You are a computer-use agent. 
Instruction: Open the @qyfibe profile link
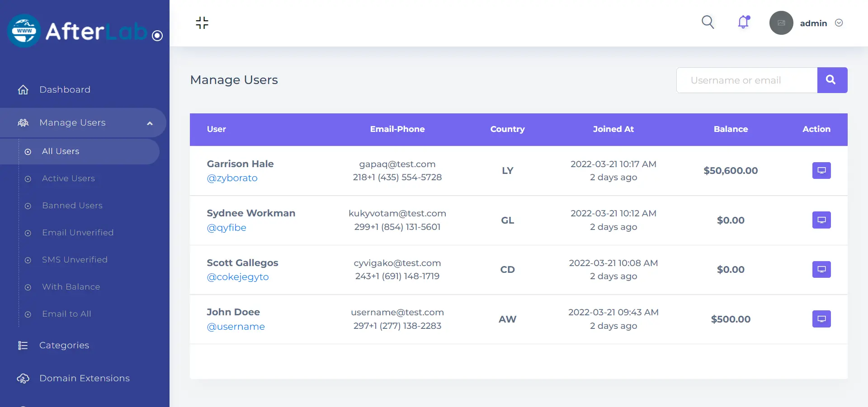[x=226, y=228]
